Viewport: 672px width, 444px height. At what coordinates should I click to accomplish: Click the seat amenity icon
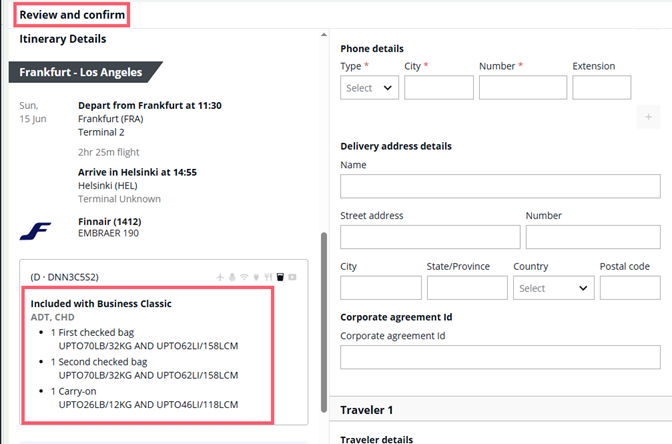coord(233,276)
